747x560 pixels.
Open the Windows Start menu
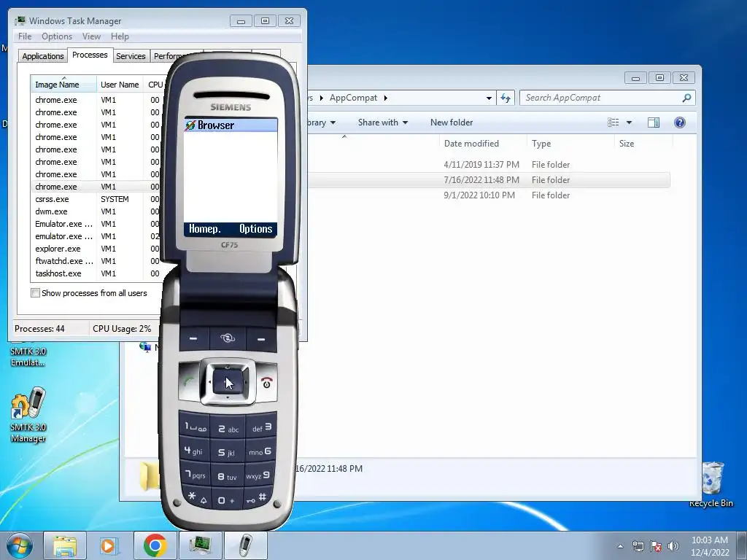pyautogui.click(x=20, y=545)
